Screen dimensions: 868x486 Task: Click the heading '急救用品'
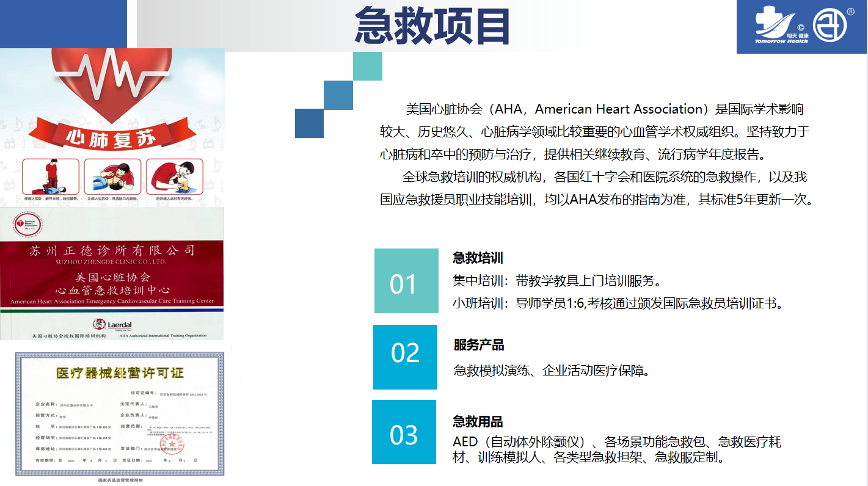click(x=478, y=422)
